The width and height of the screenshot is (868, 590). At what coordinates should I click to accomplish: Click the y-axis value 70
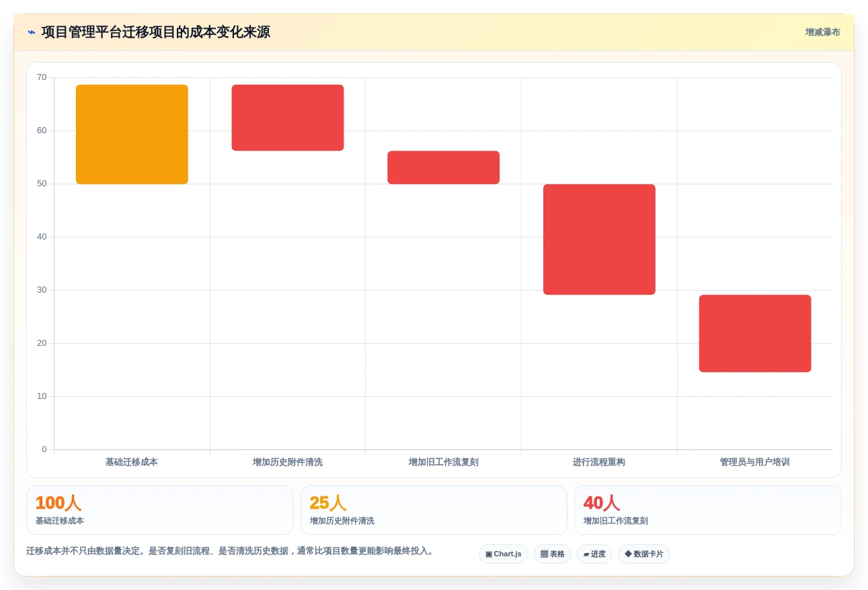42,77
